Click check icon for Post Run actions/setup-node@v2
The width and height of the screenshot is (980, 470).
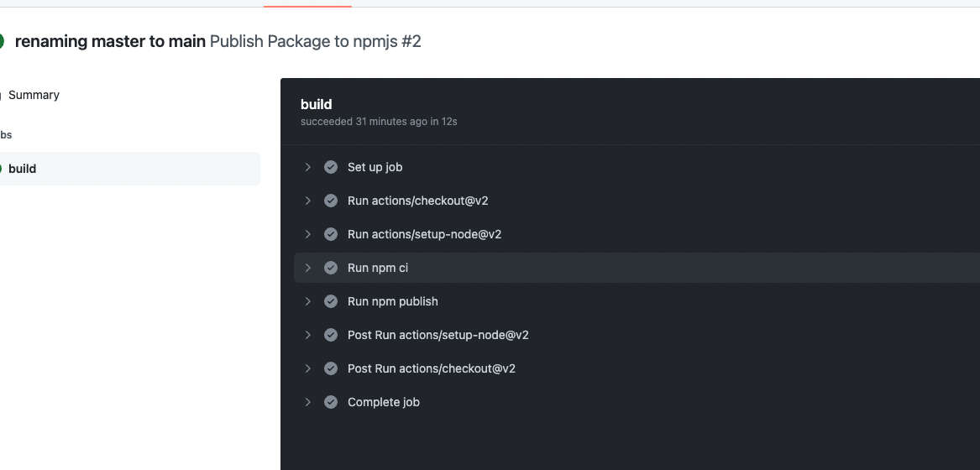click(331, 335)
